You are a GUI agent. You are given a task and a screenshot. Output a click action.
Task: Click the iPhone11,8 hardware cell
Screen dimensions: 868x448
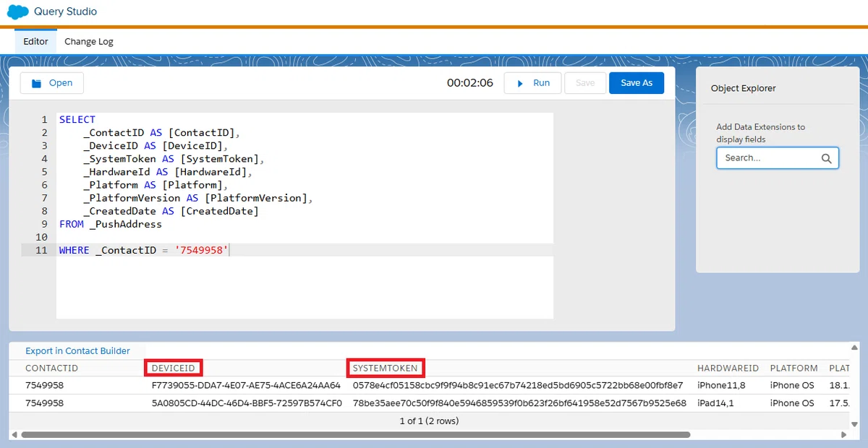[x=721, y=385]
